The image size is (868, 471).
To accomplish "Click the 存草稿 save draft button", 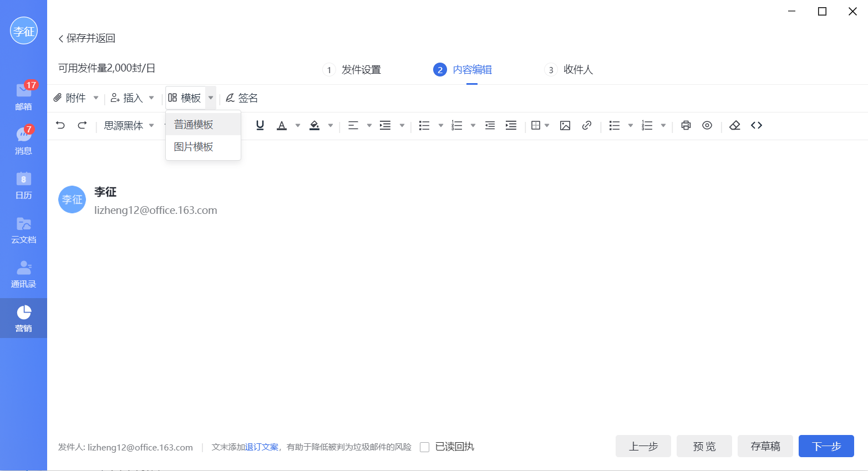I will (765, 446).
